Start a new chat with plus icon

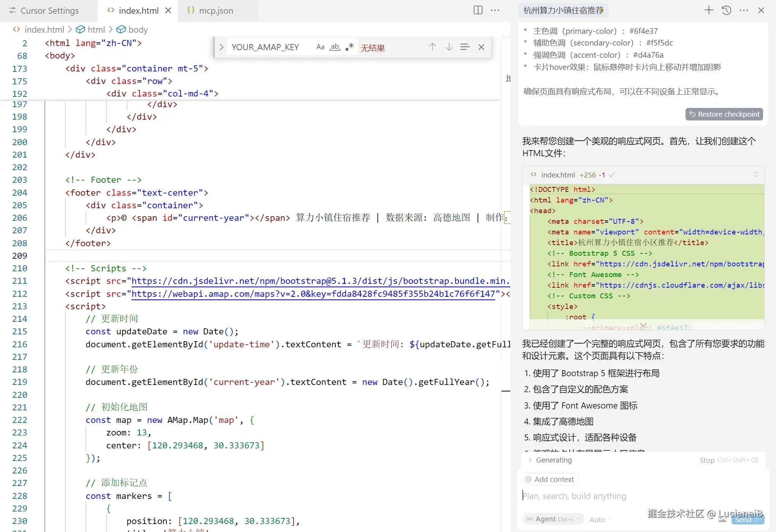[x=708, y=10]
